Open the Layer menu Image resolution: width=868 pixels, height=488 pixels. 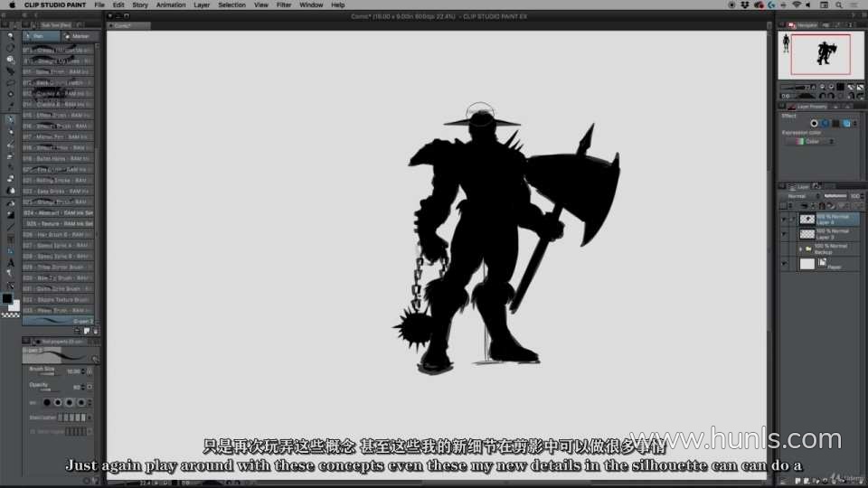[x=202, y=5]
